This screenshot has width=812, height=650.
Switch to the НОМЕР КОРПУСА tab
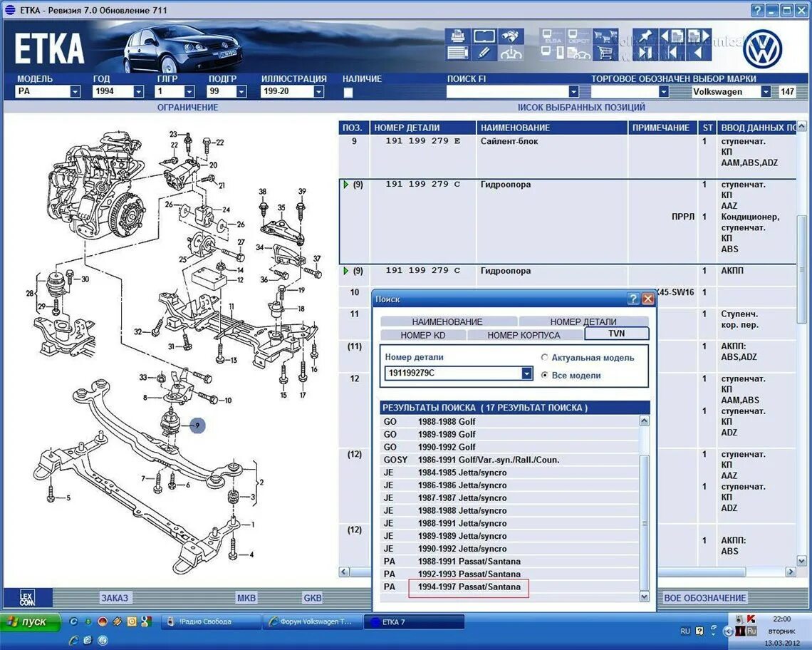pos(524,336)
